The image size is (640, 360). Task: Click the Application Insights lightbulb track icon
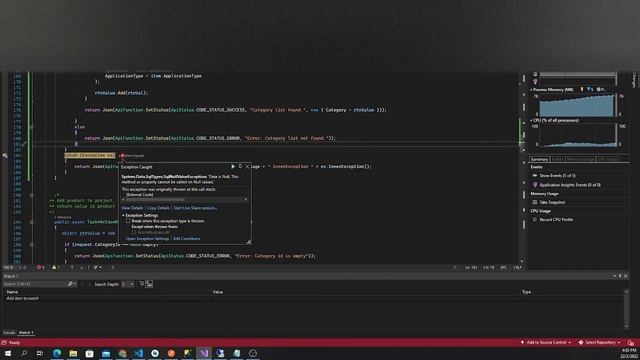535,82
